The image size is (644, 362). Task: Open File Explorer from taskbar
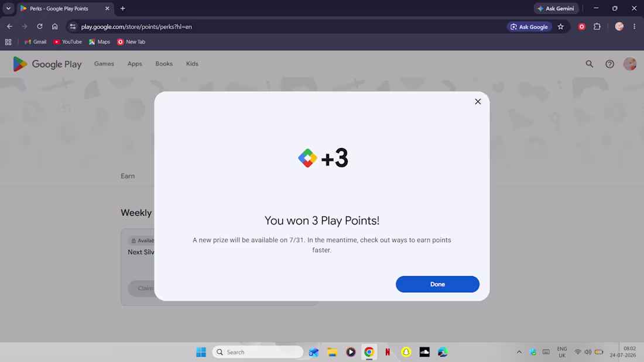click(x=332, y=351)
